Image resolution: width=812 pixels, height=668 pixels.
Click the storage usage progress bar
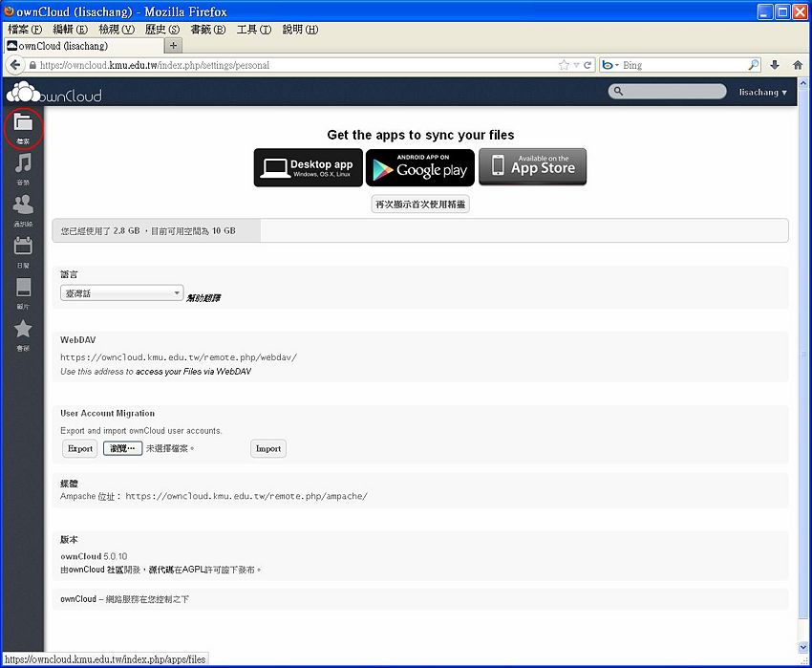420,230
